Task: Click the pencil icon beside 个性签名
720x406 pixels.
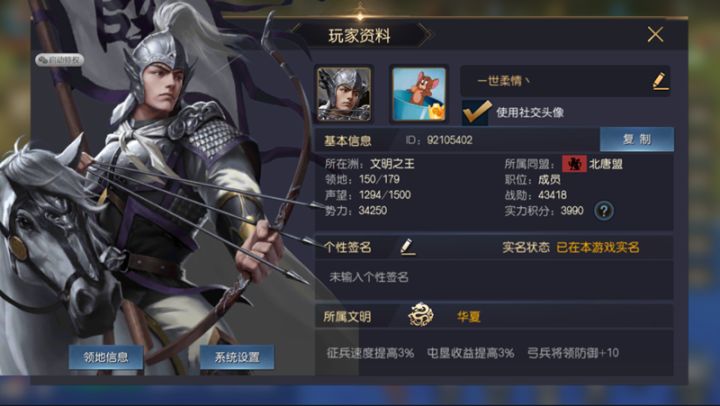Action: pos(407,247)
